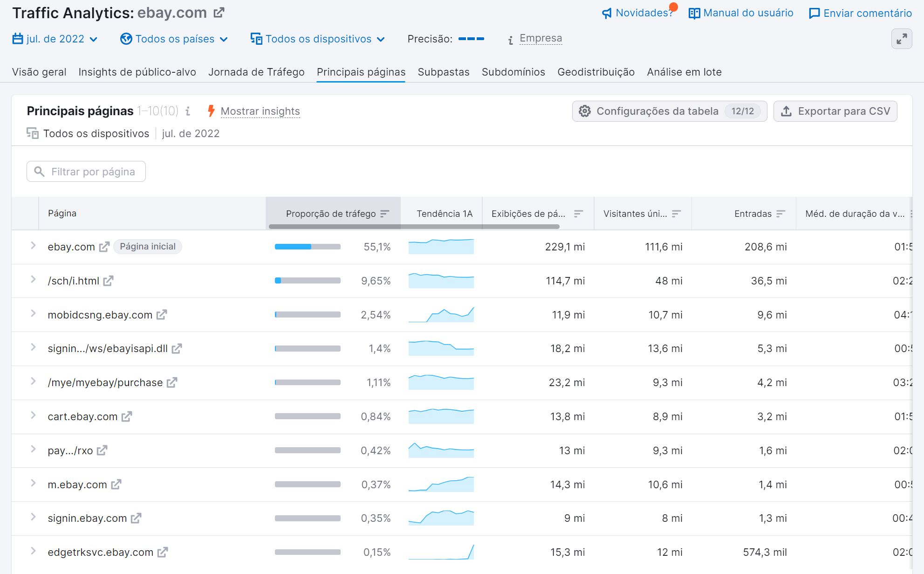Click the Empresa info icon

(x=511, y=40)
